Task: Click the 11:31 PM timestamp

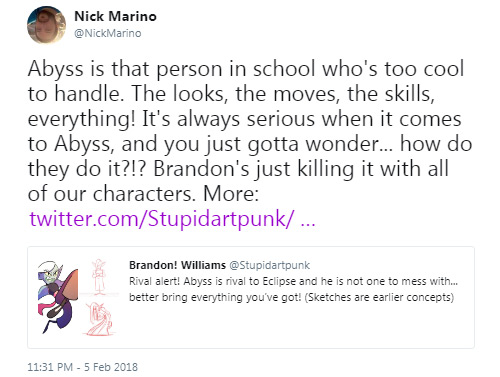Action: point(50,367)
